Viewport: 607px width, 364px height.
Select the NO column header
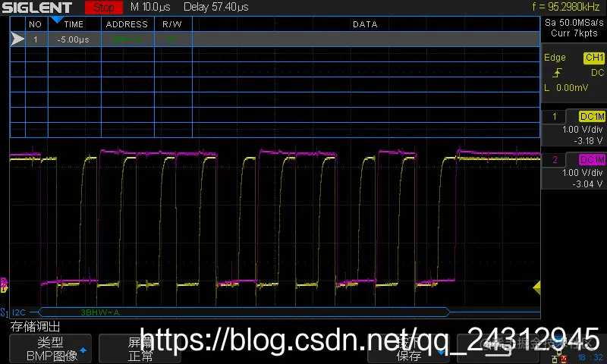coord(35,24)
